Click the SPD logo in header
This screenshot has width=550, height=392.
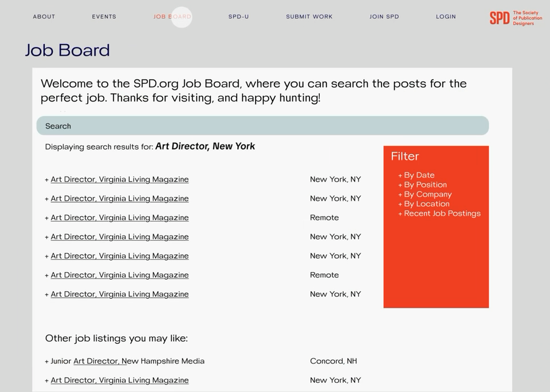click(516, 18)
